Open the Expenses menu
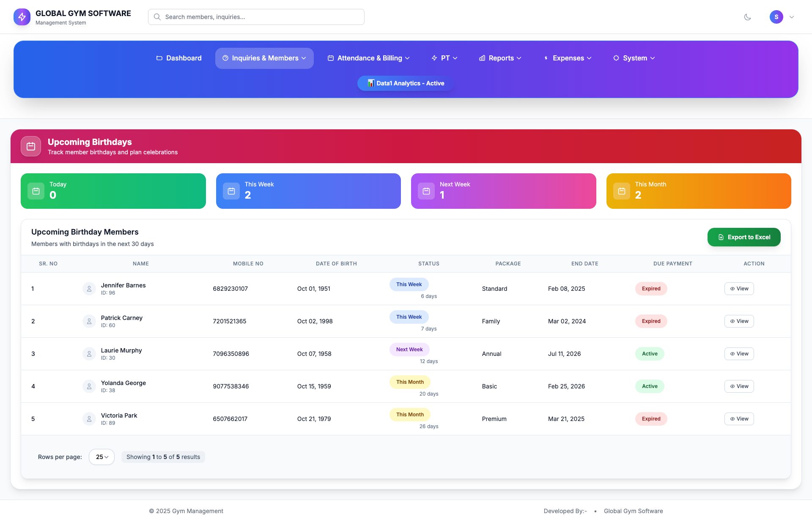Screen dimensions: 812x522 point(568,58)
